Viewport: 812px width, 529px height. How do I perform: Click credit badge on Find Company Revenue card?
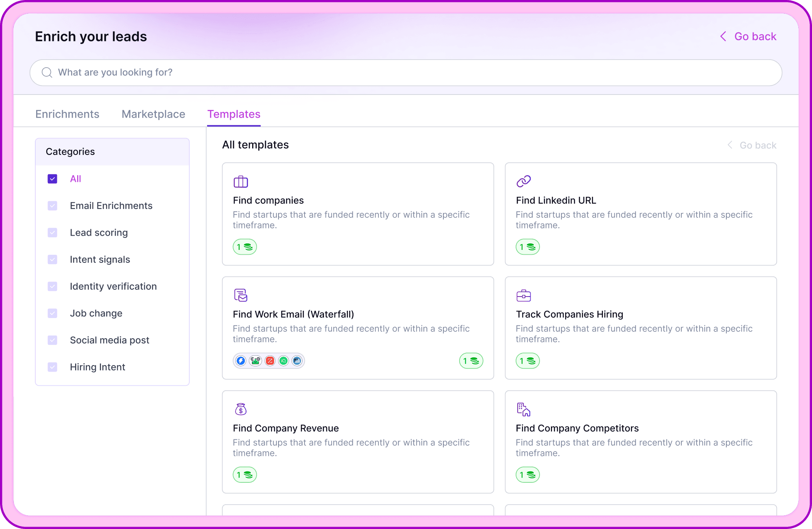245,475
